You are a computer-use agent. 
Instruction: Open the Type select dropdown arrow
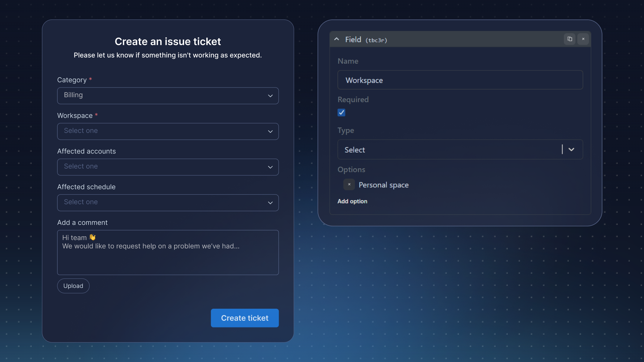pyautogui.click(x=571, y=149)
